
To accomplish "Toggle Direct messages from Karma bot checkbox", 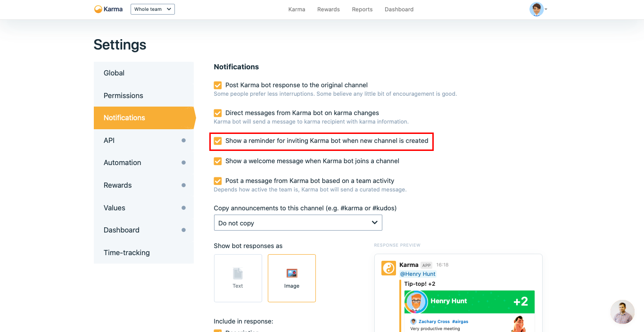I will (x=218, y=113).
